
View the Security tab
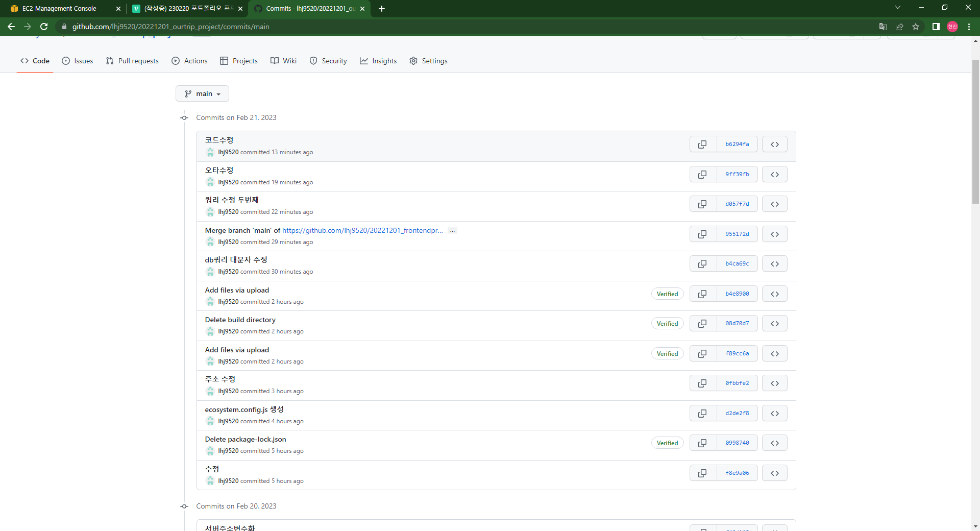[328, 61]
